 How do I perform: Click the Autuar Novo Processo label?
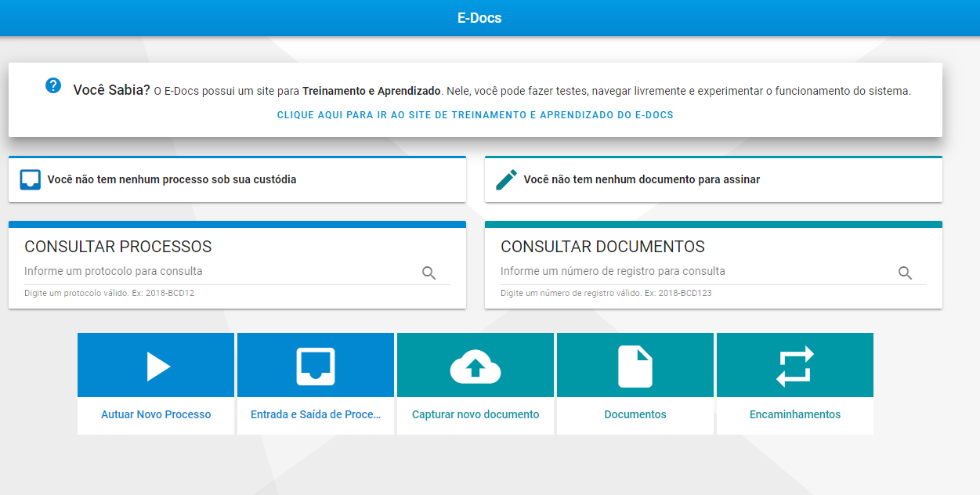click(x=156, y=415)
